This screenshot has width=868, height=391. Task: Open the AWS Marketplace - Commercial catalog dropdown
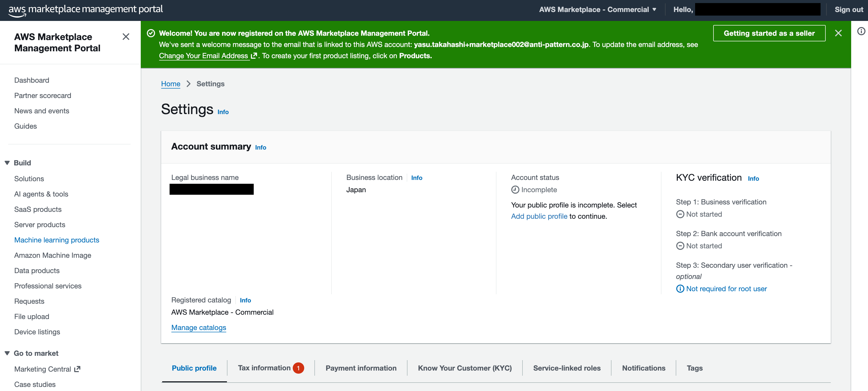[598, 9]
